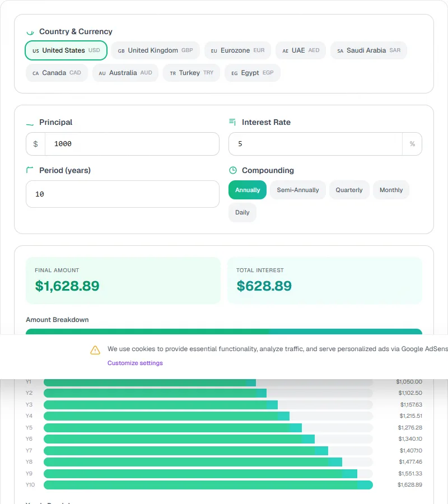Choose Canada CAD currency

[x=57, y=73]
